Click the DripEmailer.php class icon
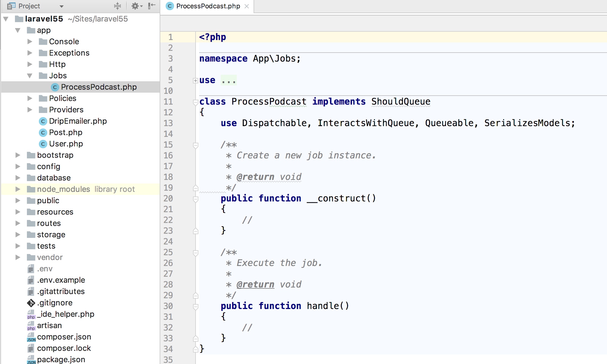 click(43, 121)
